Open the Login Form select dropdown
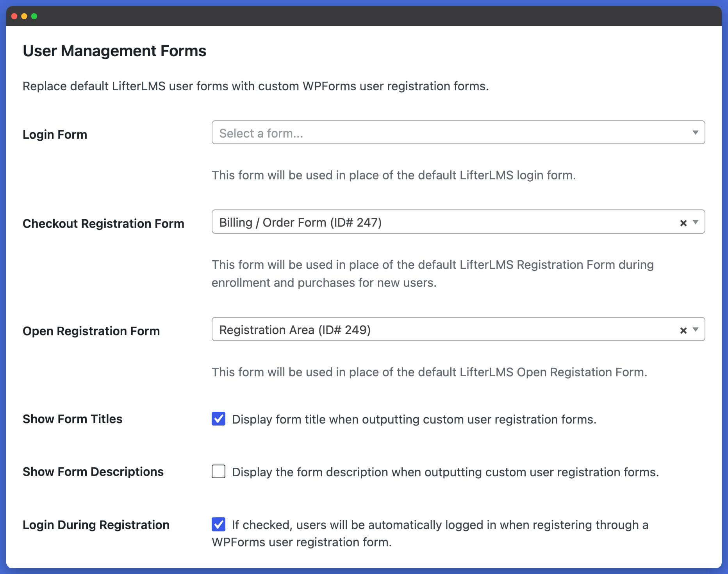Viewport: 728px width, 574px height. coord(458,132)
